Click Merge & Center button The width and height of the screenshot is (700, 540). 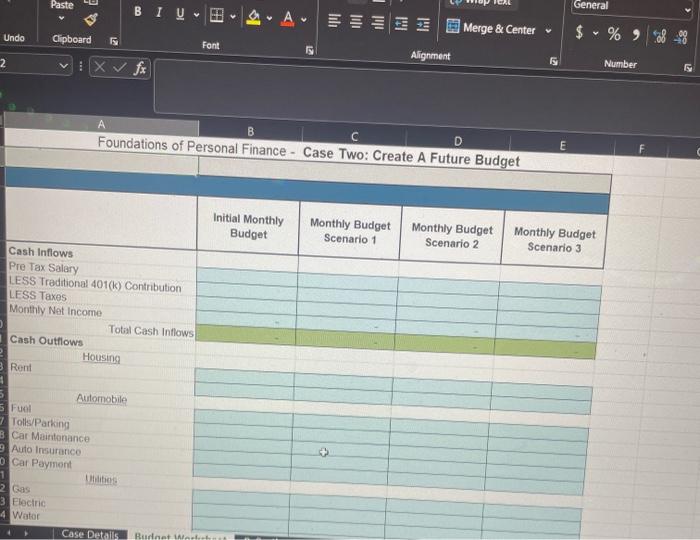pos(490,28)
